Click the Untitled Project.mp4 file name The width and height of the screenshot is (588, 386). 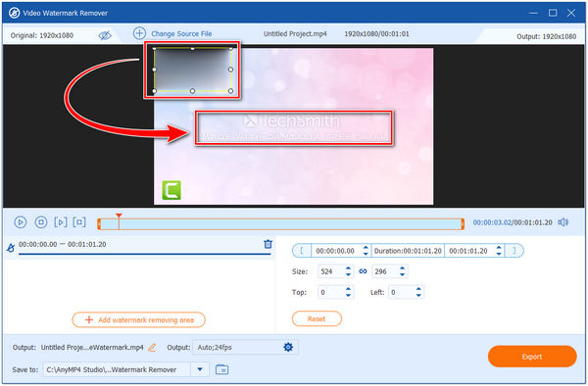[295, 33]
